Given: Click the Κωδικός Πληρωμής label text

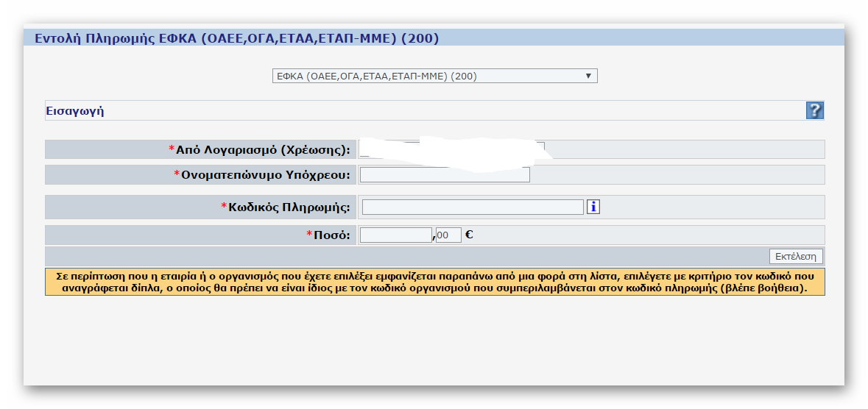Looking at the screenshot, I should click(289, 207).
